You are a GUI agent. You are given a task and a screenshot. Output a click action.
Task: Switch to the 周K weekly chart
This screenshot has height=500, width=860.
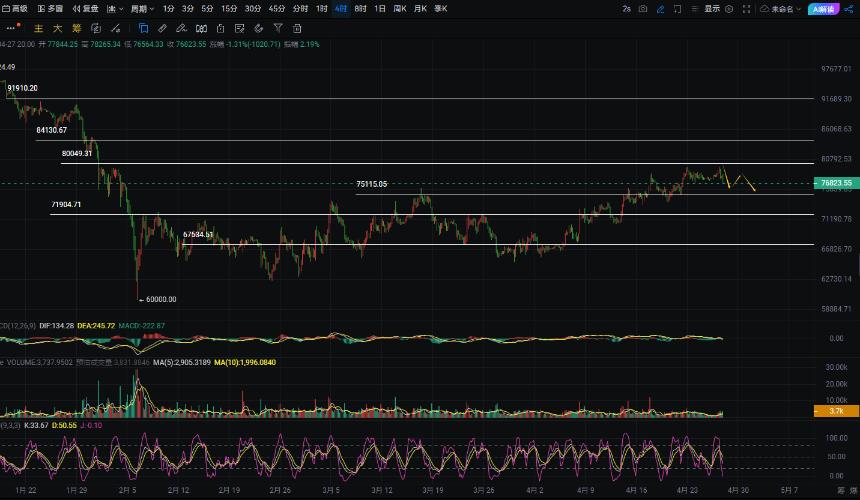pos(400,9)
